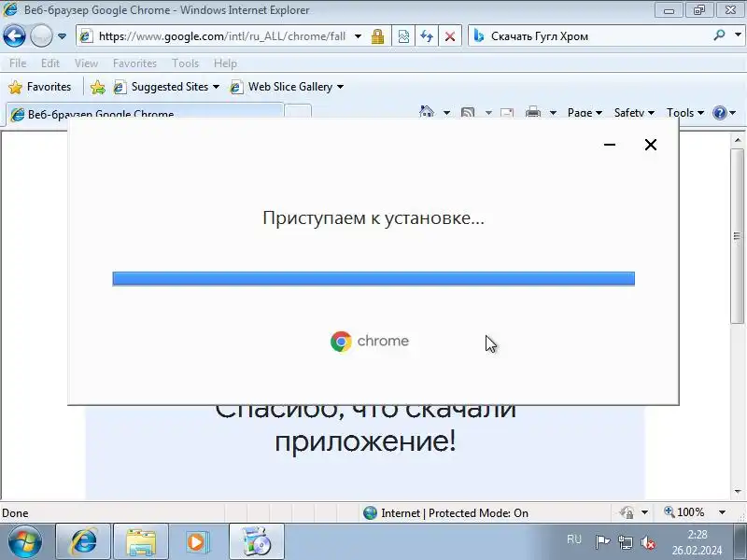The height and width of the screenshot is (560, 747).
Task: Expand the Print options dropdown arrow
Action: click(x=553, y=113)
